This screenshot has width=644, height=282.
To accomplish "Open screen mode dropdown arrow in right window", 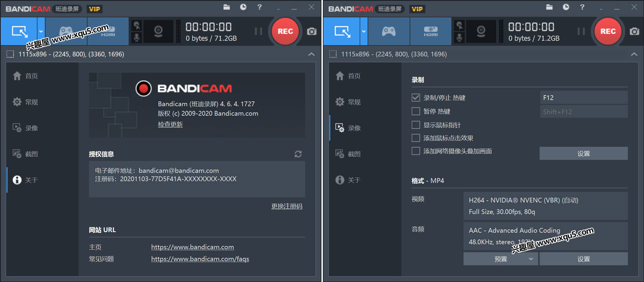I will click(x=364, y=31).
